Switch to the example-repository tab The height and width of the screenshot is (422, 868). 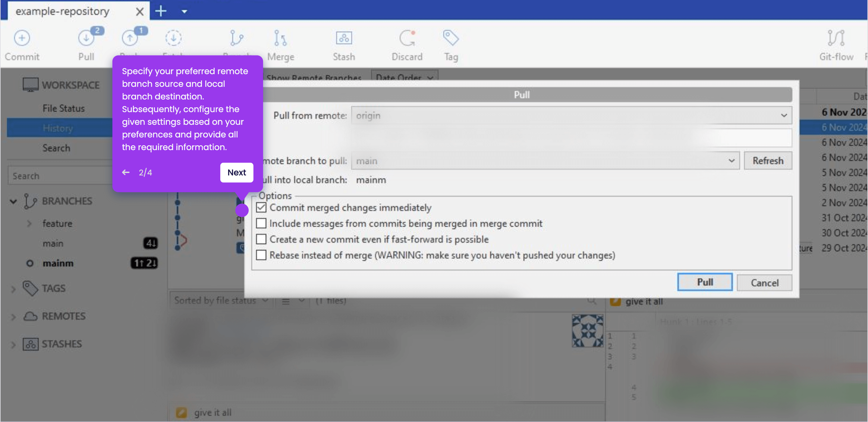62,11
